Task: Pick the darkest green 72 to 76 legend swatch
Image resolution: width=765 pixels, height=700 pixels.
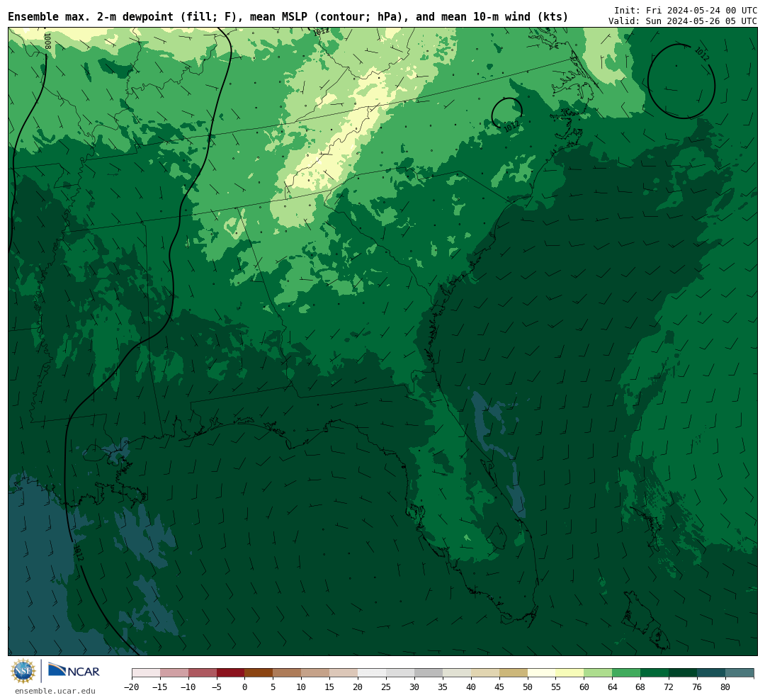Action: pos(683,673)
